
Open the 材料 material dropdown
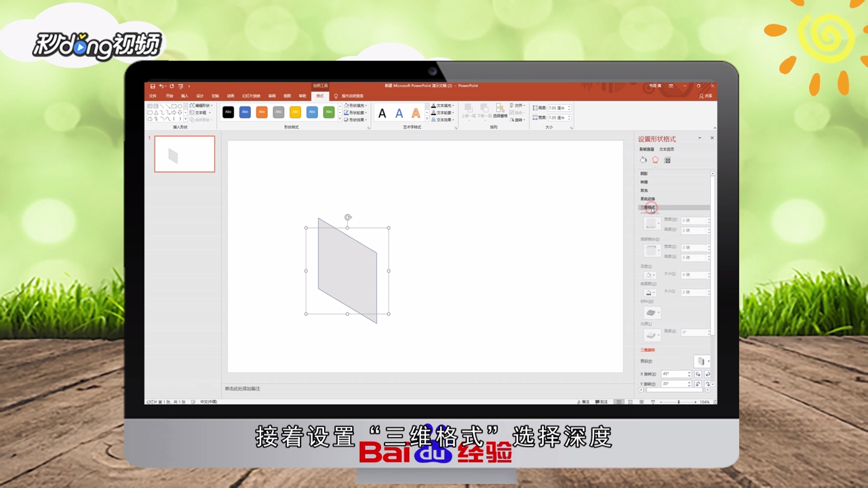(652, 312)
